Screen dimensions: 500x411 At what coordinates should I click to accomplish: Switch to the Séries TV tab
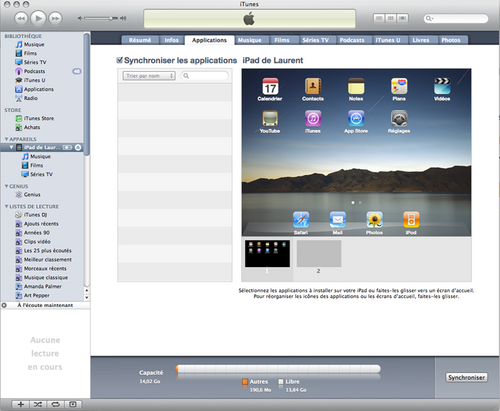click(316, 40)
